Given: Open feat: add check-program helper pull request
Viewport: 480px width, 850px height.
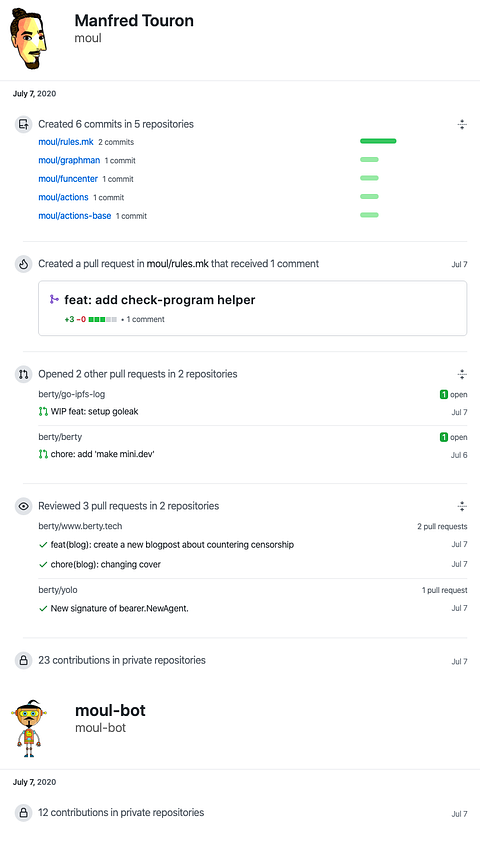Looking at the screenshot, I should (x=159, y=300).
